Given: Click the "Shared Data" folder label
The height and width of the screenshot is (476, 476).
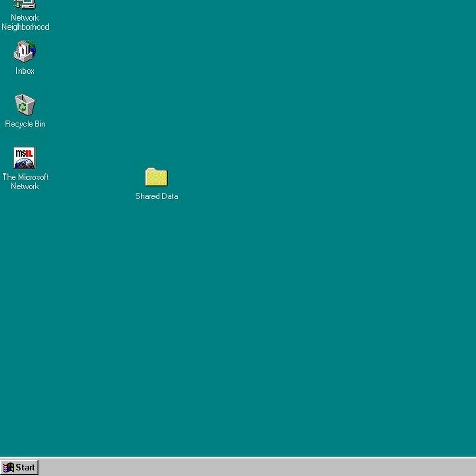Looking at the screenshot, I should 157,196.
